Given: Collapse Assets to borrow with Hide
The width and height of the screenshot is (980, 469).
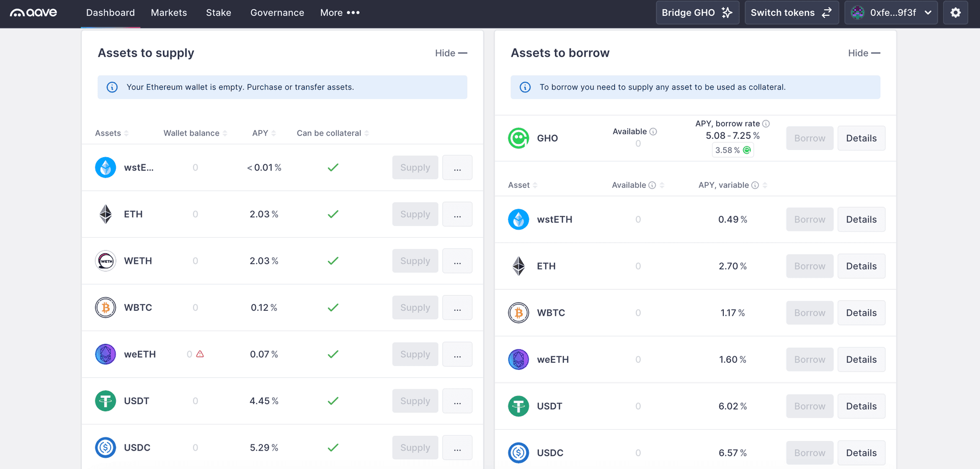Looking at the screenshot, I should click(x=864, y=53).
